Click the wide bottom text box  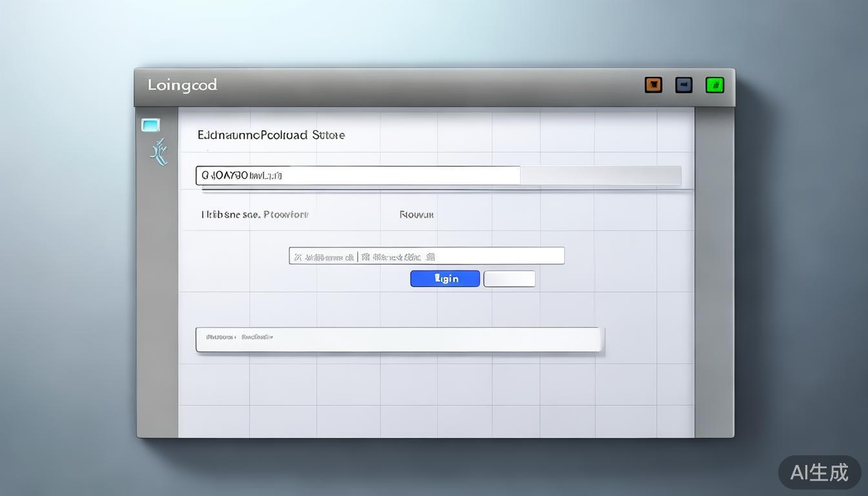(399, 340)
